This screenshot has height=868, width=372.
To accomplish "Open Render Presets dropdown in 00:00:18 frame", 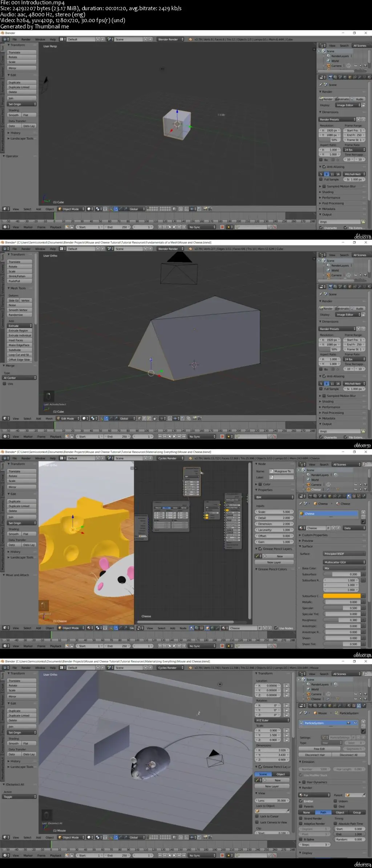I will [337, 119].
